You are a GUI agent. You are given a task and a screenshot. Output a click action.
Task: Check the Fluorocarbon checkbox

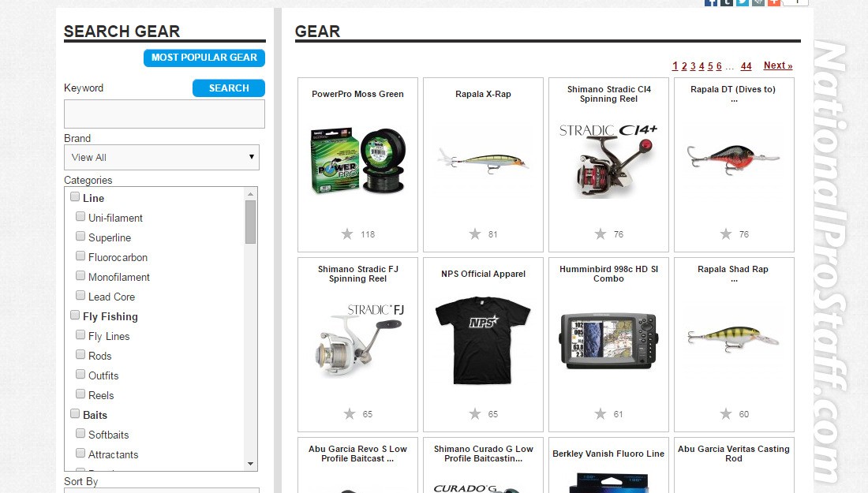[80, 256]
